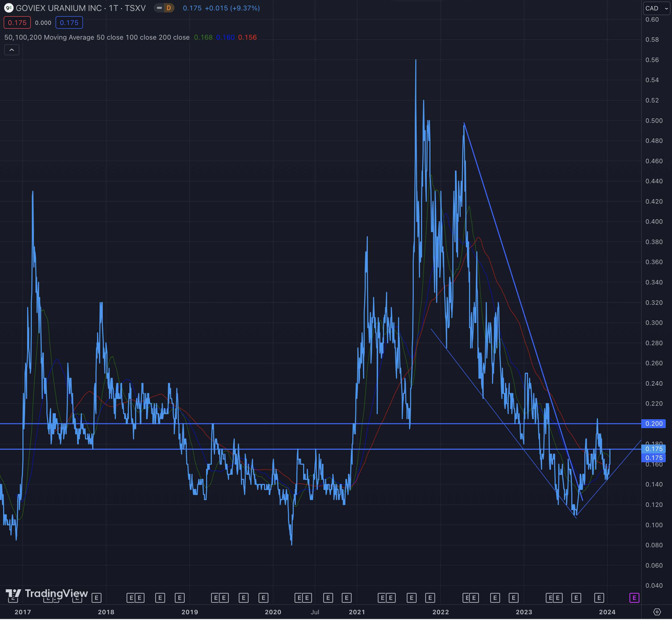Select the 0.200 horizontal line price label
This screenshot has height=620, width=672.
tap(654, 423)
